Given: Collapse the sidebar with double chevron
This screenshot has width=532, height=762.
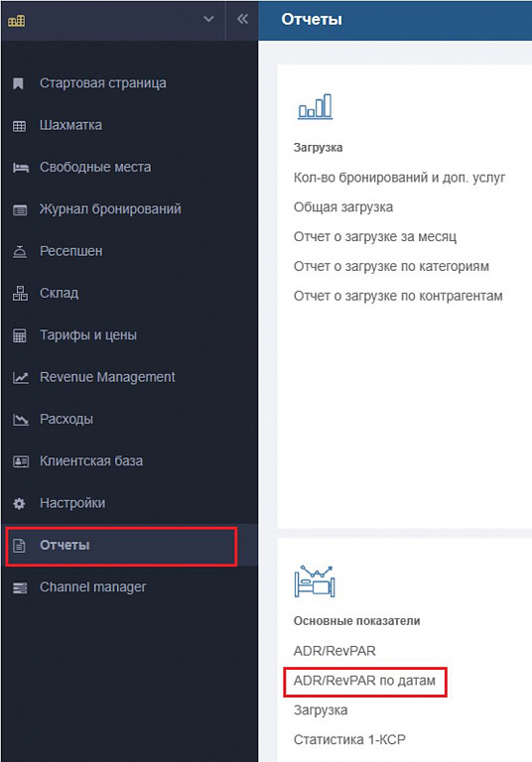Looking at the screenshot, I should click(242, 19).
